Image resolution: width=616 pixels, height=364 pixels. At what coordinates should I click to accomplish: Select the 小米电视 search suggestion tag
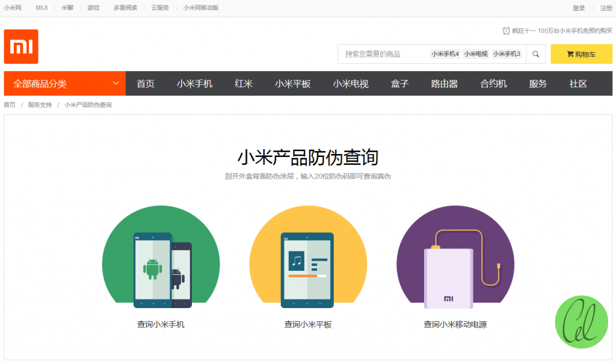coord(476,54)
